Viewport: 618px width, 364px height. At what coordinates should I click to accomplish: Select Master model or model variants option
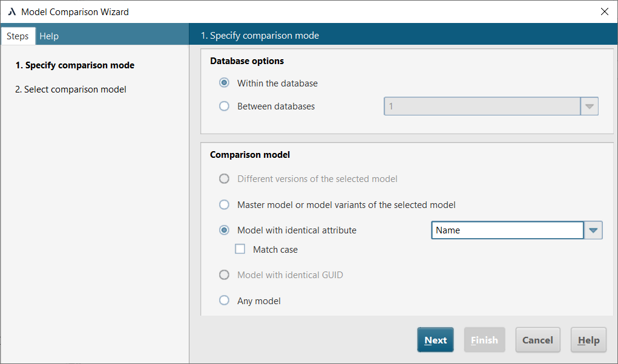pos(224,204)
